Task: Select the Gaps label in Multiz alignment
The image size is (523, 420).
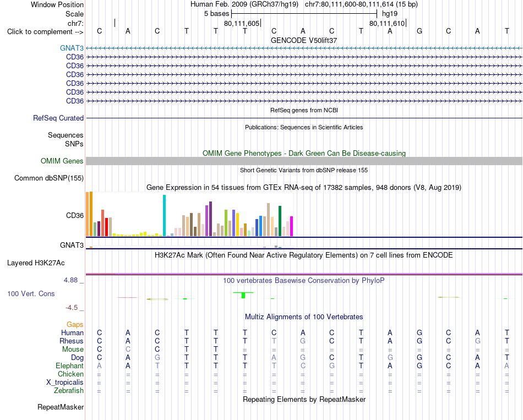Action: [75, 324]
